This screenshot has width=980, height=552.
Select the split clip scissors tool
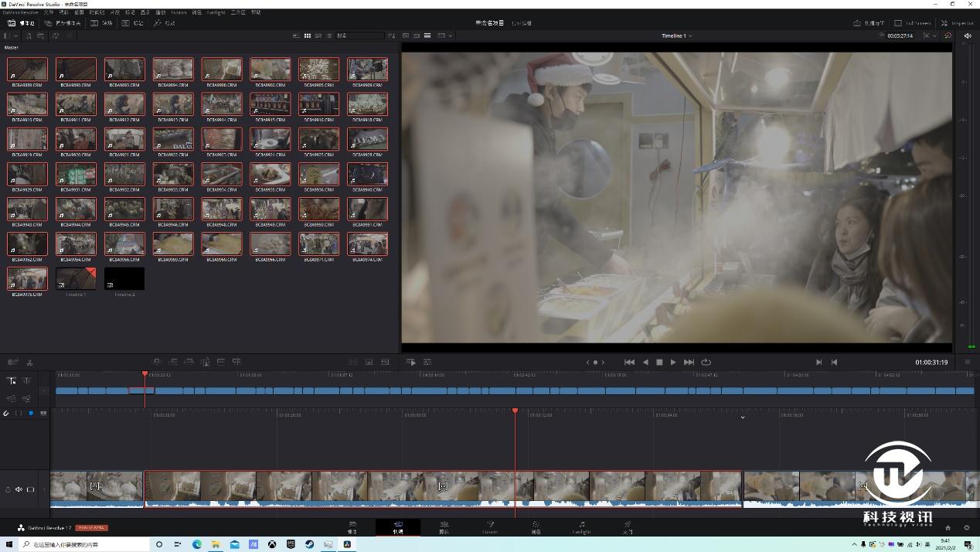pyautogui.click(x=29, y=362)
